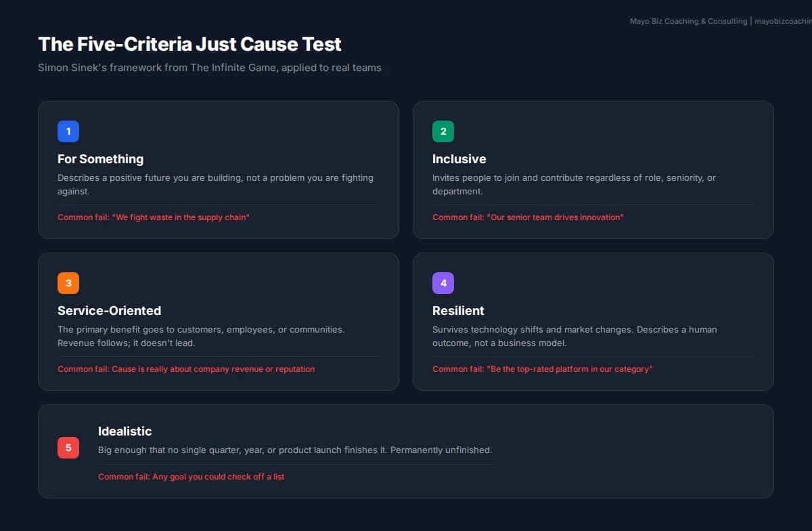Click the Simon Sinek framework subtitle
Image resolution: width=812 pixels, height=531 pixels.
coord(209,68)
